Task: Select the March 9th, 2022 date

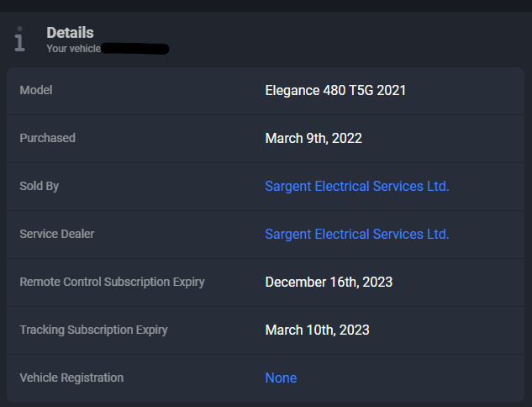Action: point(313,139)
